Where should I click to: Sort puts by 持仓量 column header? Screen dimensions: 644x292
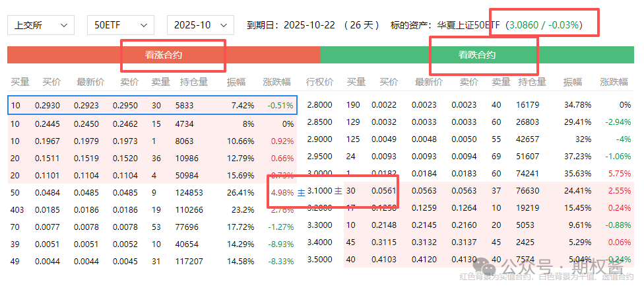[x=532, y=83]
